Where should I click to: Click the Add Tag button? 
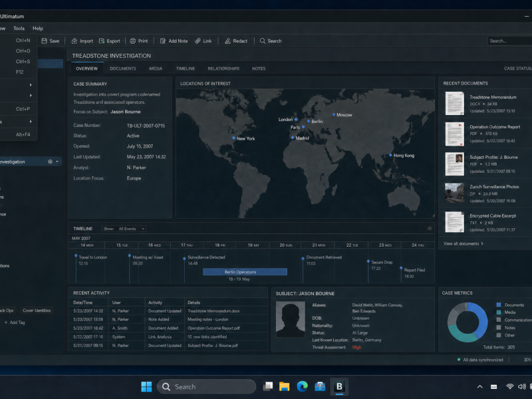(15, 323)
